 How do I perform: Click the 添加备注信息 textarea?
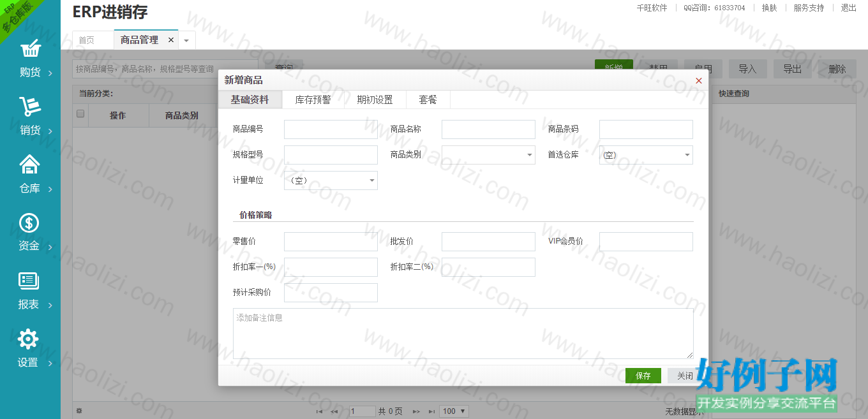tap(463, 334)
